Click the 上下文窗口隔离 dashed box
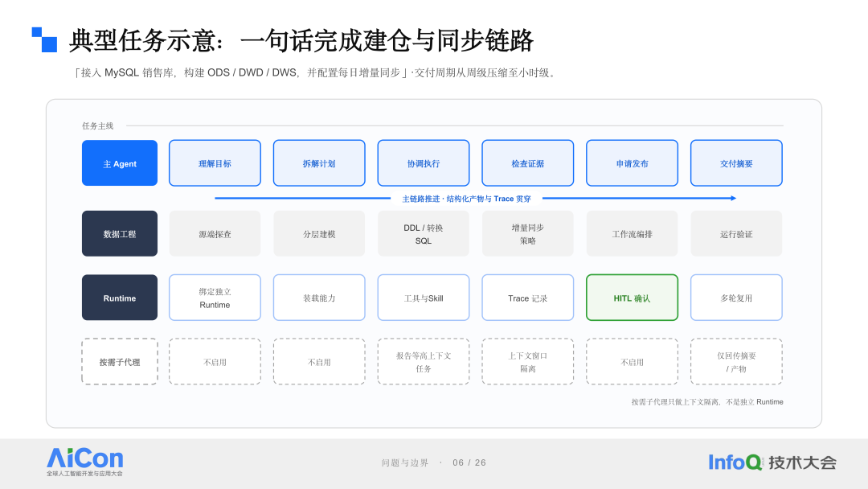This screenshot has height=489, width=868. click(x=527, y=362)
